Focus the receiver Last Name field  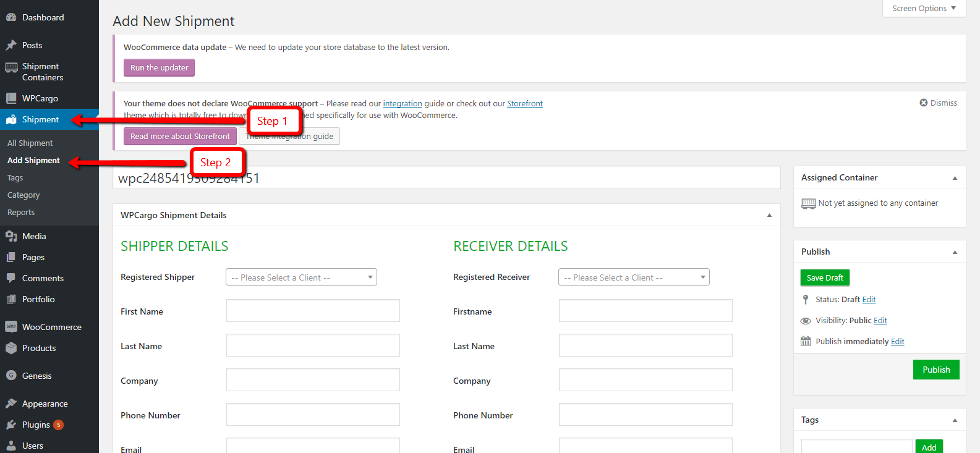(646, 345)
